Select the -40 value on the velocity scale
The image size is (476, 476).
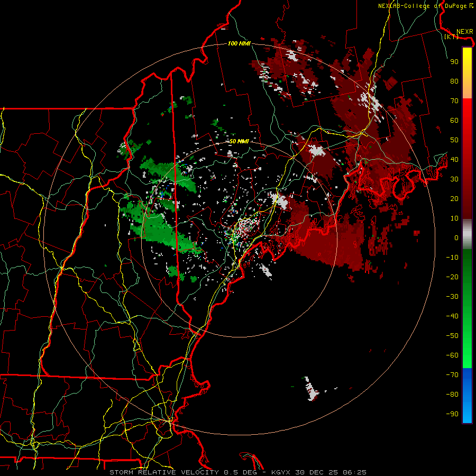coord(452,316)
